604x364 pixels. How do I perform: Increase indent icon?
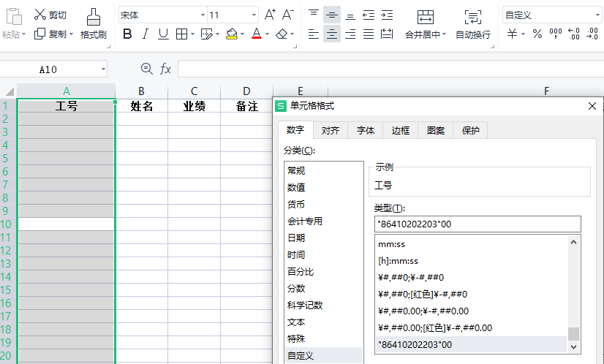tap(387, 15)
